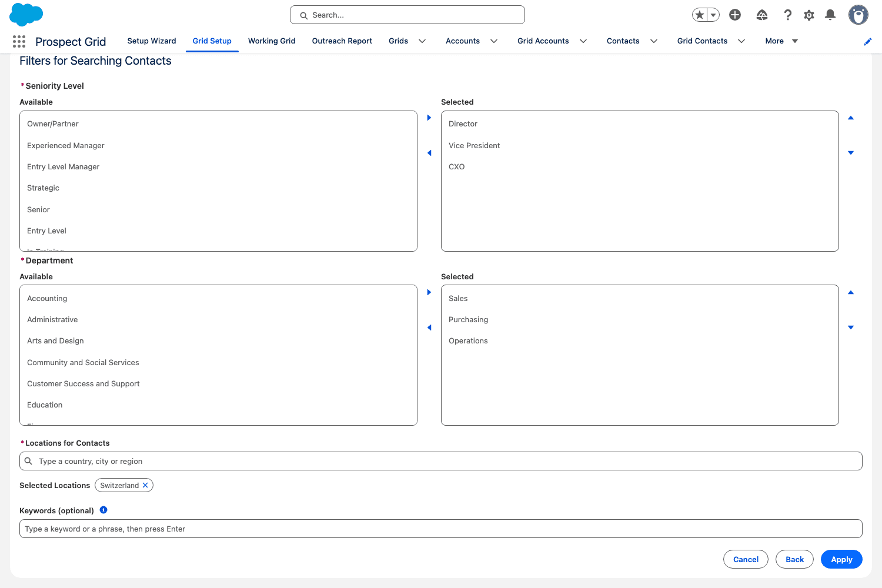
Task: Expand the Grid Contacts tab chevron
Action: point(741,41)
